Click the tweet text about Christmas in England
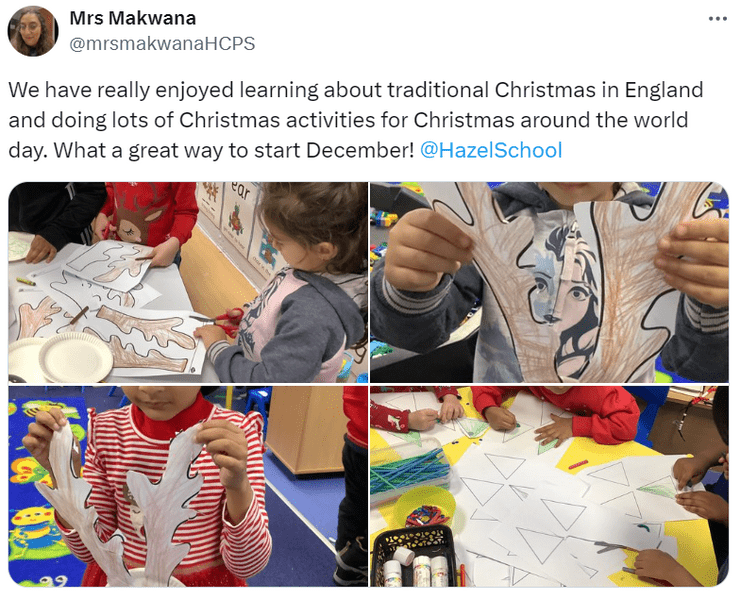The width and height of the screenshot is (740, 599). (x=356, y=120)
